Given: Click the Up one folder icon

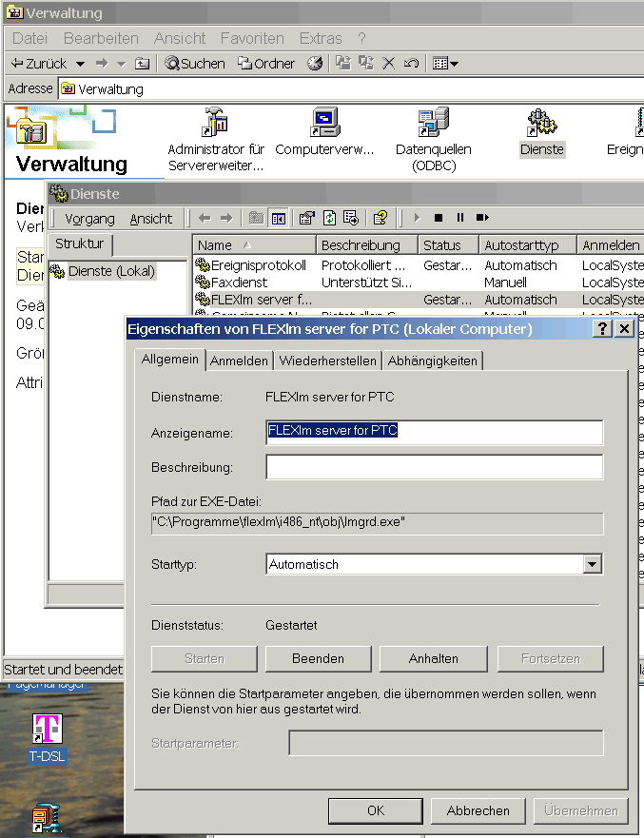Looking at the screenshot, I should pos(142,64).
